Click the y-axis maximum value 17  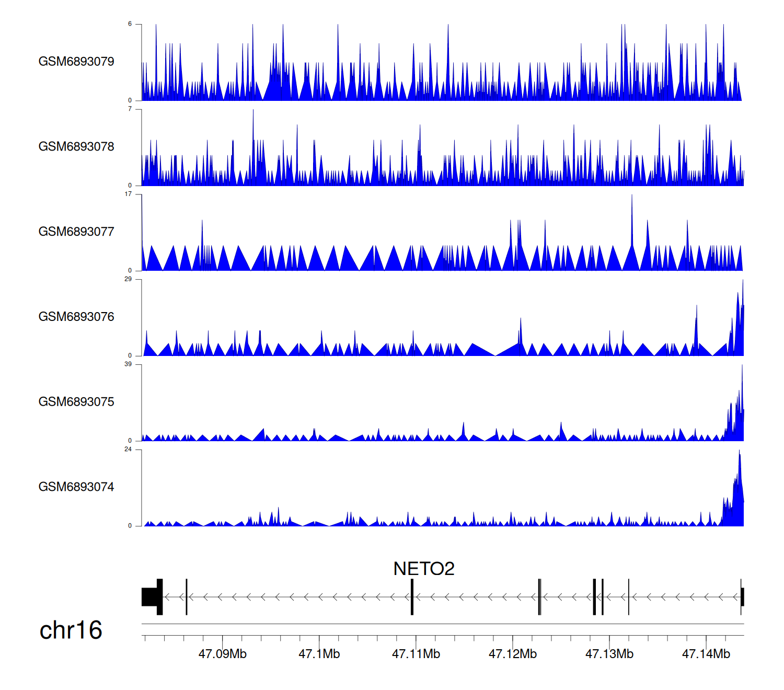[128, 194]
